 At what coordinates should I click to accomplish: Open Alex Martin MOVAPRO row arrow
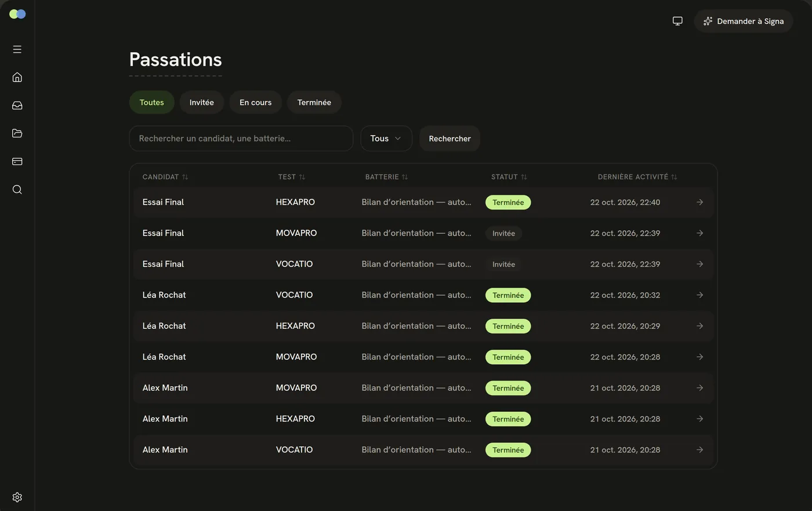[x=700, y=388]
